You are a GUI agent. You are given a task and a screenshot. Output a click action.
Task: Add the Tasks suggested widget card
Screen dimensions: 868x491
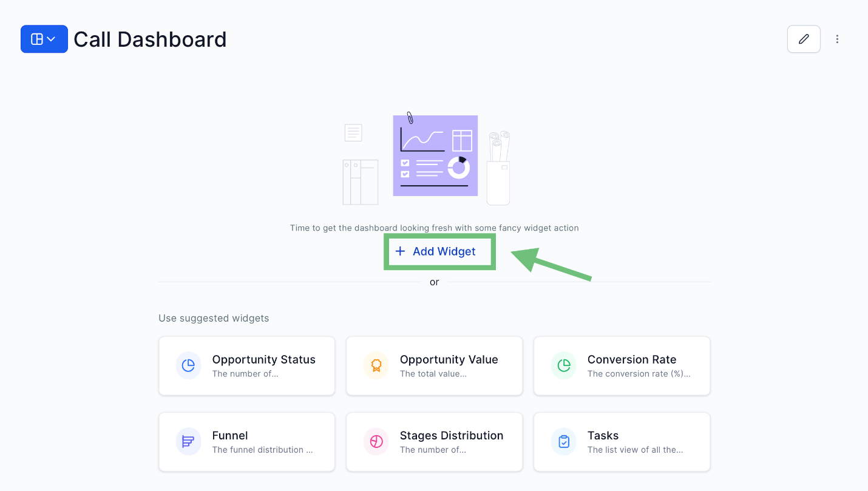pos(622,442)
